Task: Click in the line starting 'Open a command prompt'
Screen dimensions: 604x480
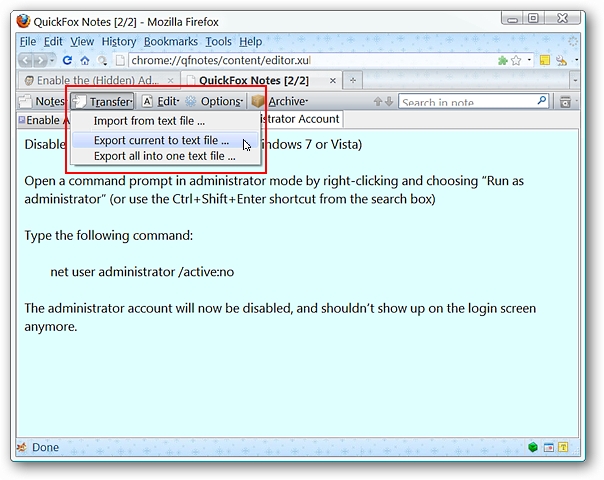Action: [274, 181]
